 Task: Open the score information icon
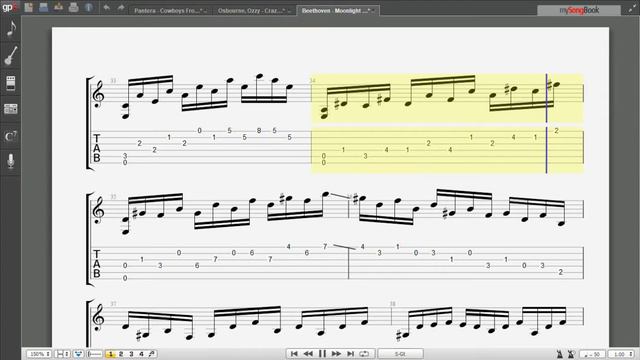point(89,7)
